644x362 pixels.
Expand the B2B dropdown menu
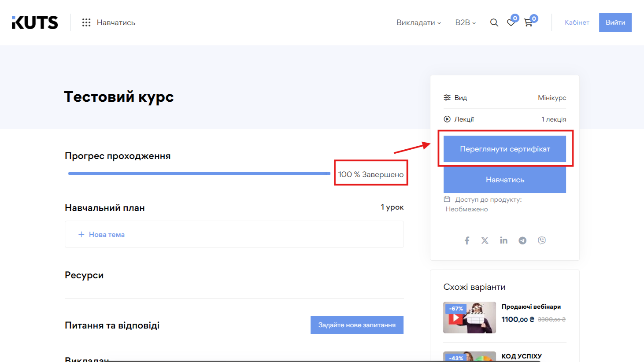tap(465, 22)
